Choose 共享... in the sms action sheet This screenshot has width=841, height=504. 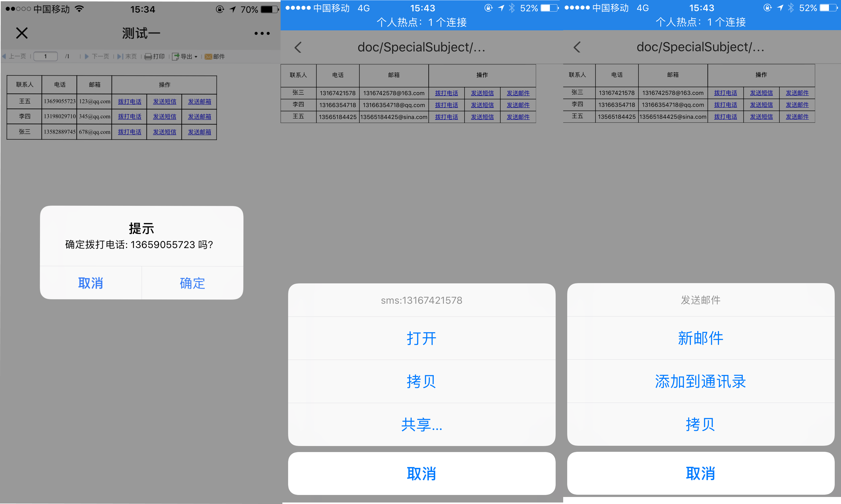pos(421,424)
